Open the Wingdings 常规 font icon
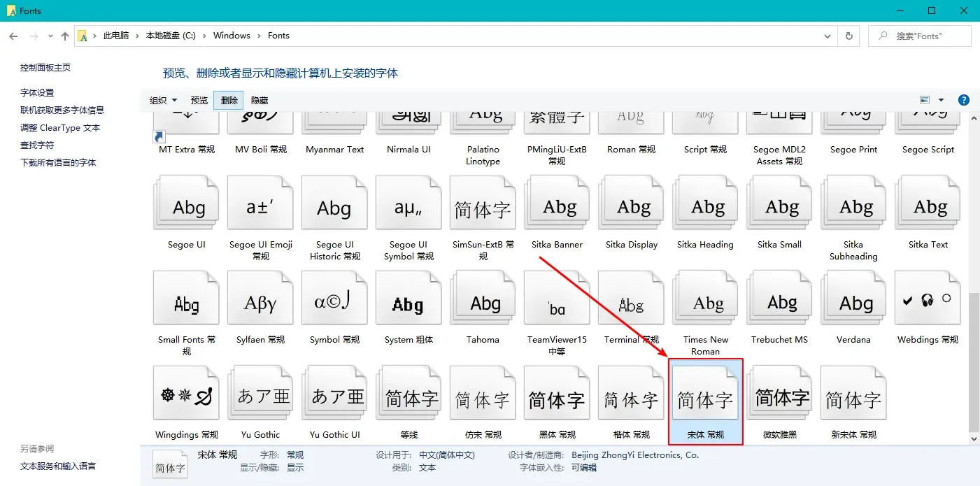980x486 pixels. click(186, 392)
